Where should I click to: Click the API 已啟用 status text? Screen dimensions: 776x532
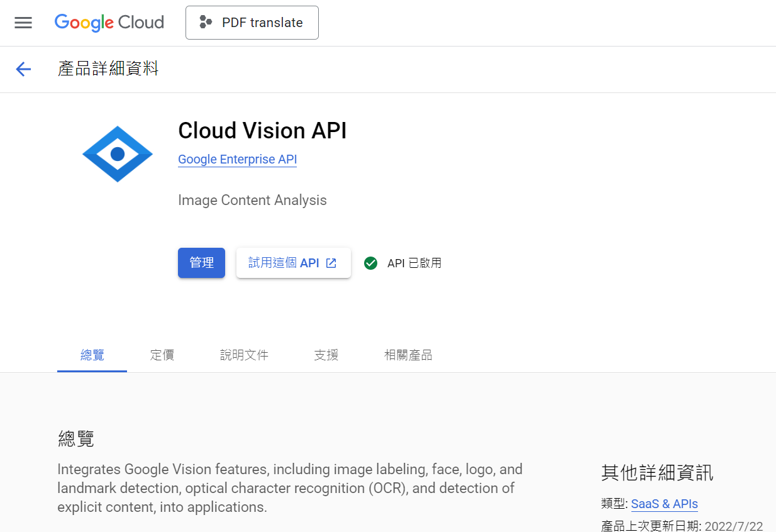point(414,263)
